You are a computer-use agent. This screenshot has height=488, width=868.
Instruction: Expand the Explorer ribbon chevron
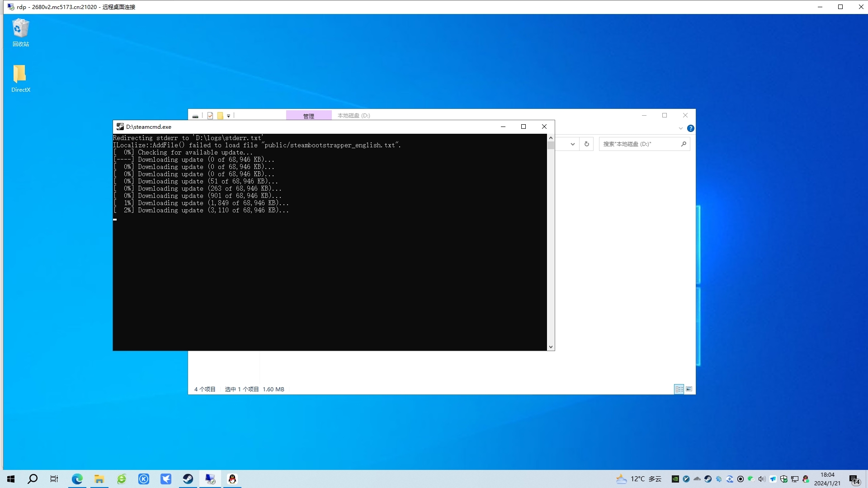click(680, 128)
